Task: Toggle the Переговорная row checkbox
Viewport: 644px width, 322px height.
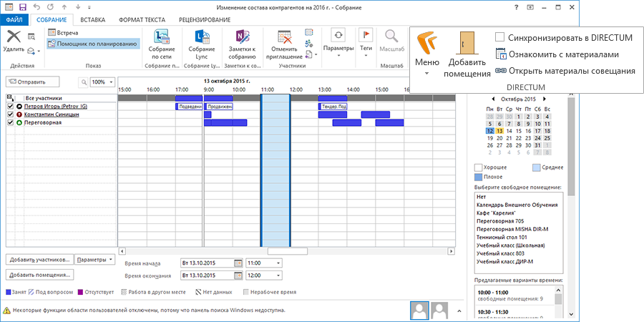Action: coord(10,122)
